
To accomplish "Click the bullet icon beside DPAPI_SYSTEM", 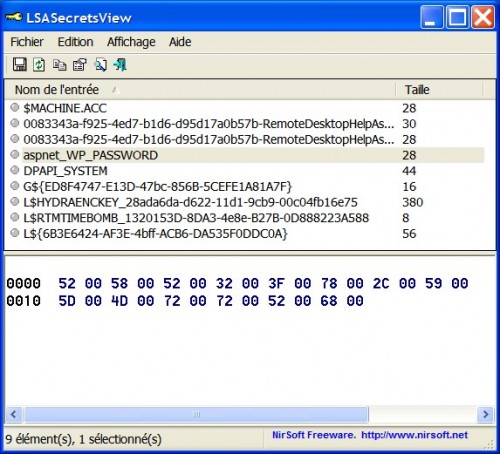I will 15,170.
